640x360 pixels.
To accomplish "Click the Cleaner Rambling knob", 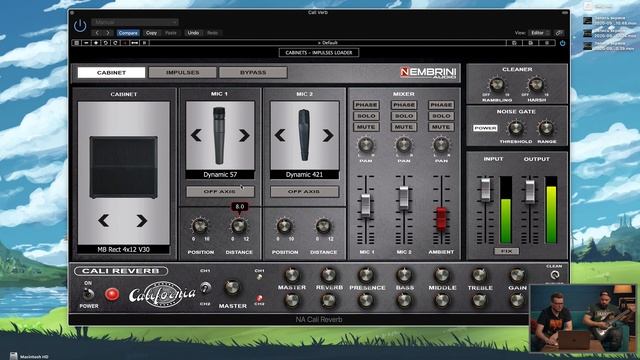I will [497, 84].
